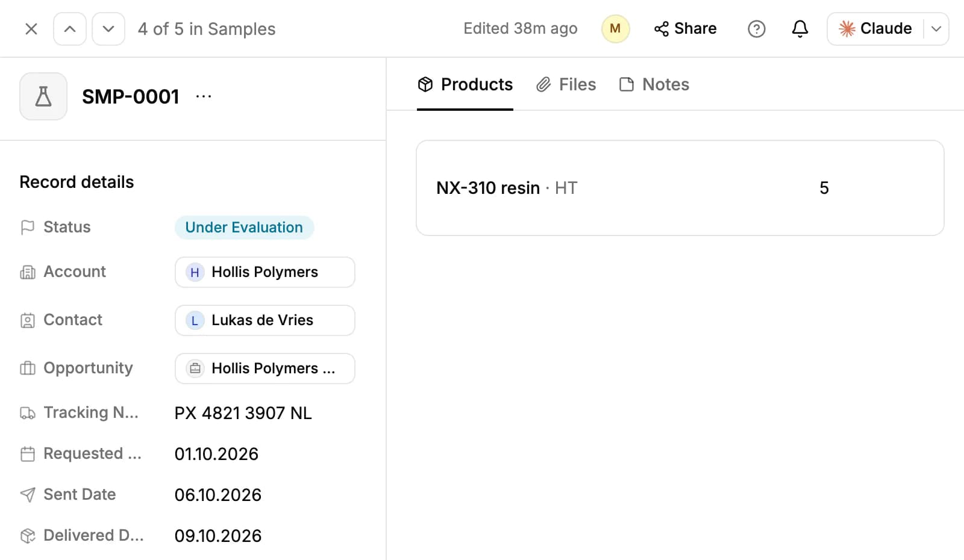
Task: Open the Share dialog
Action: (685, 29)
